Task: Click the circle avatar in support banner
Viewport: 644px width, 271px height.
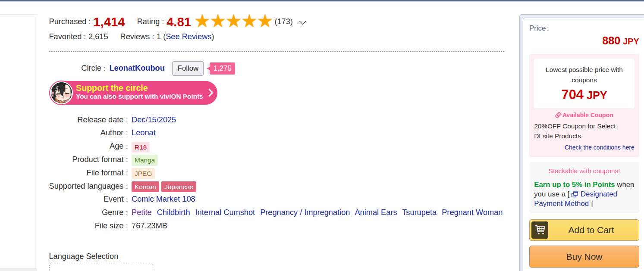Action: click(x=61, y=93)
